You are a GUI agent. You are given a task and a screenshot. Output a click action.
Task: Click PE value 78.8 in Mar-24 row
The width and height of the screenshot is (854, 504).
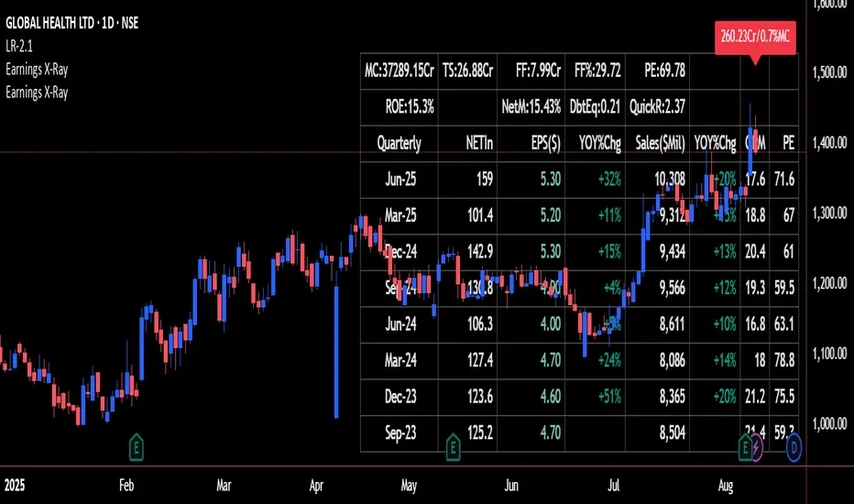pos(784,360)
